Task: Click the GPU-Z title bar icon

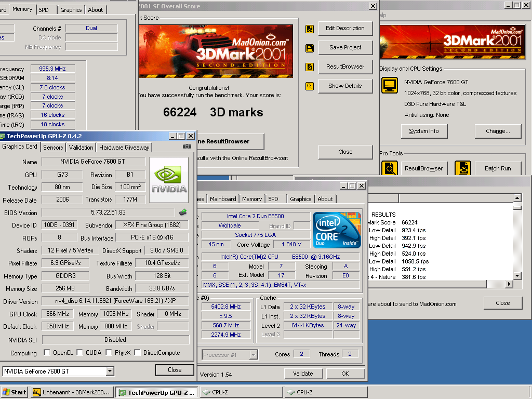Action: [3, 136]
